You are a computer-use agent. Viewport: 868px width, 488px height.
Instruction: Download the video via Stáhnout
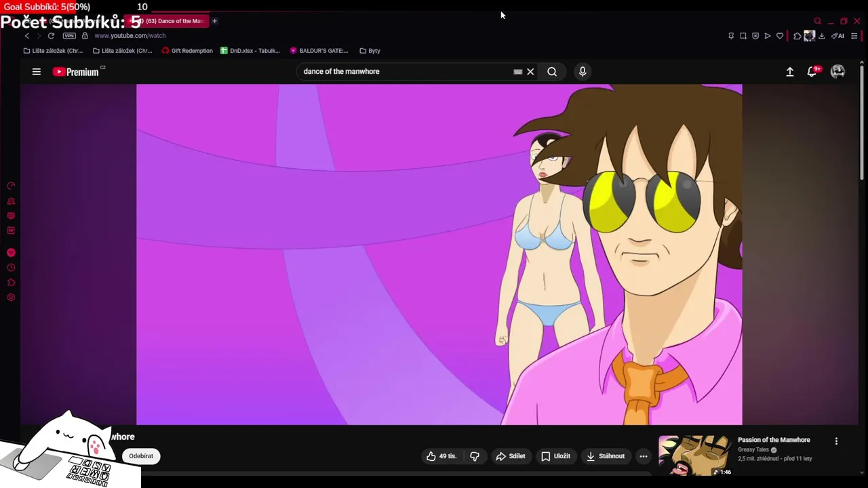606,456
